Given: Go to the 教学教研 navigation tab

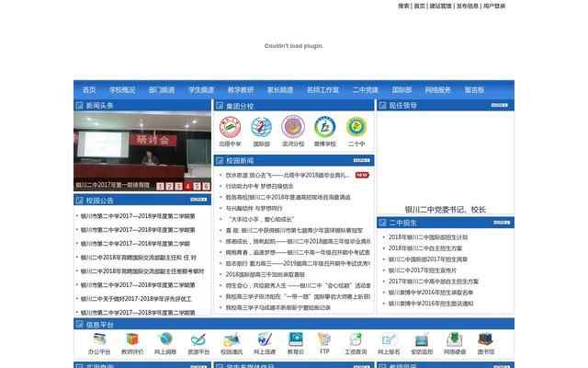Looking at the screenshot, I should pyautogui.click(x=241, y=90).
